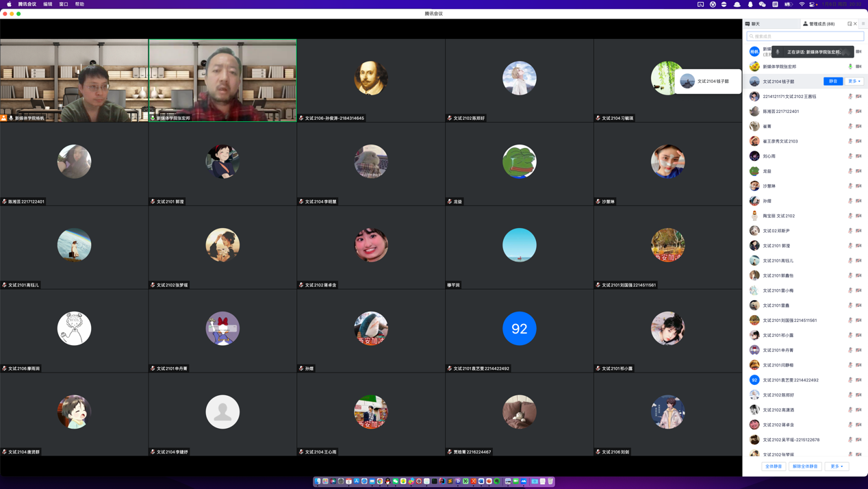Pop out the member panel window
This screenshot has height=489, width=868.
(x=850, y=24)
